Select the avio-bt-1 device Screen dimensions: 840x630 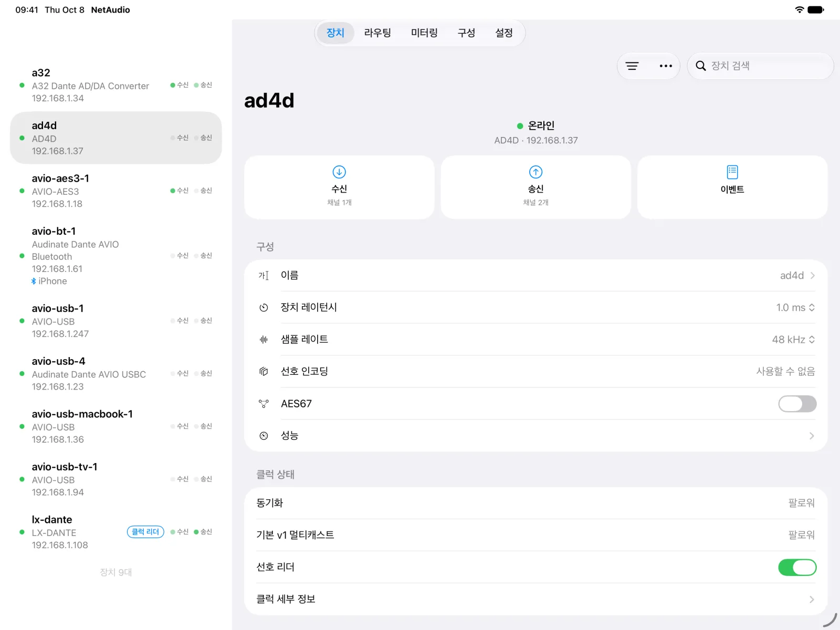(116, 256)
